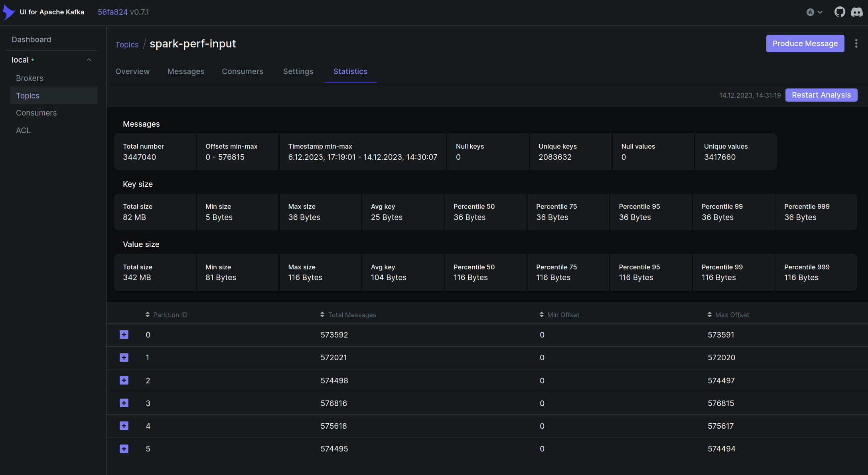
Task: Click the Value size Min size 81 Bytes
Action: point(237,273)
